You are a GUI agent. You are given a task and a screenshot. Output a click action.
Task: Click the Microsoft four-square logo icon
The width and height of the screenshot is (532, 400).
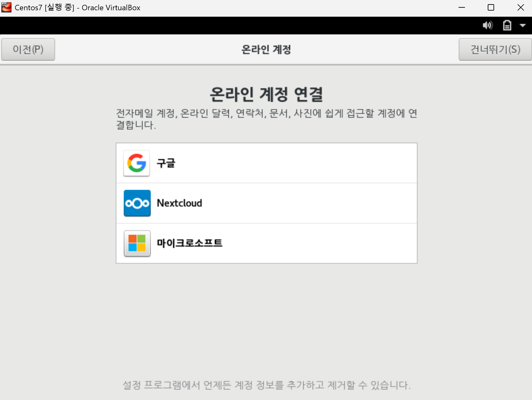tap(137, 243)
